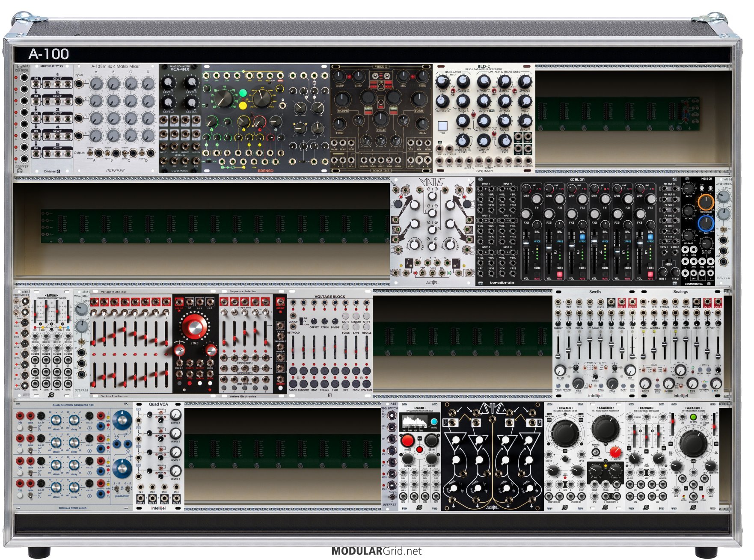
Task: Click the RELEASE knob on Messor
Action: point(688,235)
